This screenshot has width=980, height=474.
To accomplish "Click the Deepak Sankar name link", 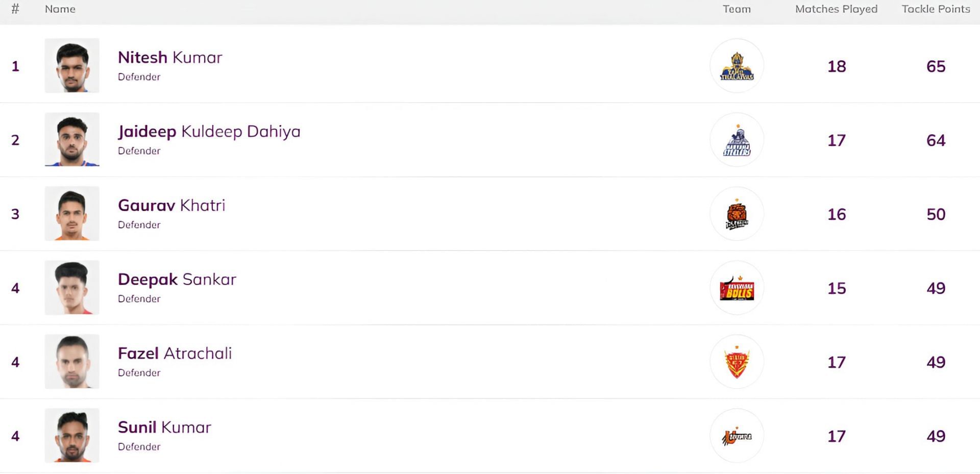I will coord(177,280).
